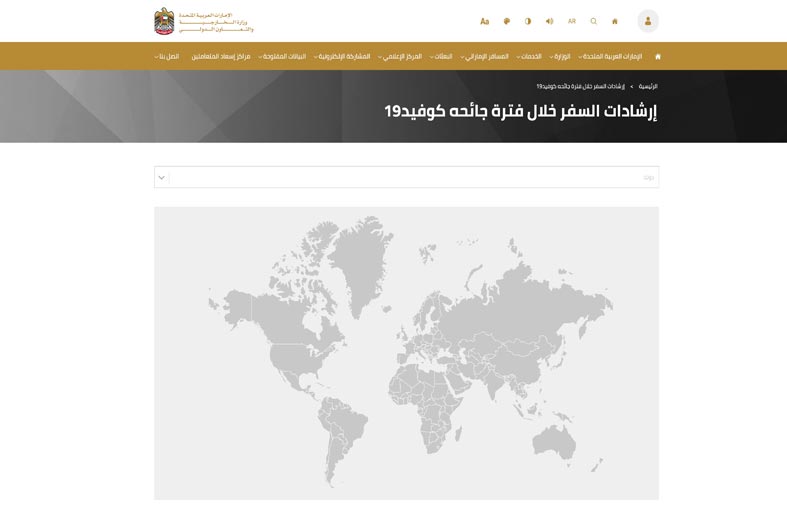787x512 pixels.
Task: Open the المشاركة الإلكترونية dropdown menu
Action: pyautogui.click(x=342, y=57)
